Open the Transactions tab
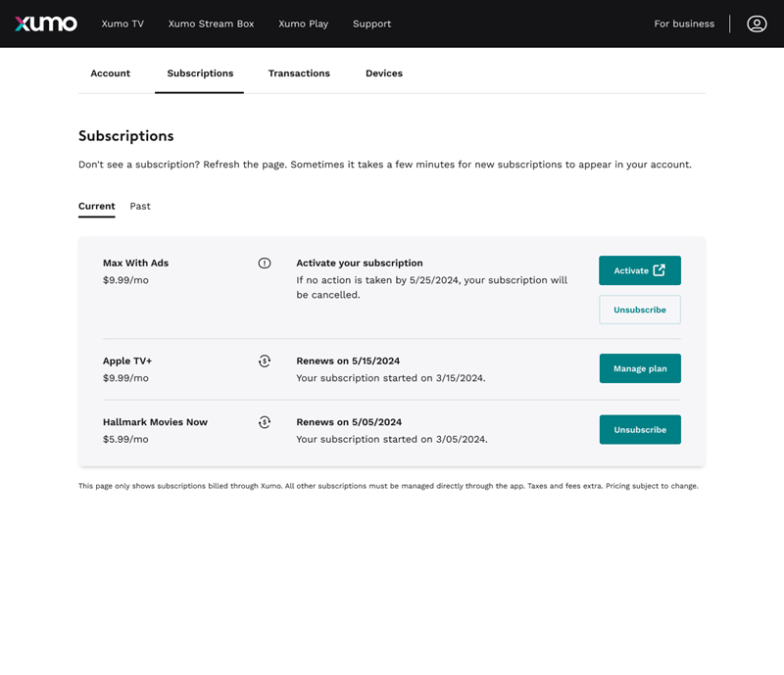The width and height of the screenshot is (784, 675). pyautogui.click(x=299, y=72)
